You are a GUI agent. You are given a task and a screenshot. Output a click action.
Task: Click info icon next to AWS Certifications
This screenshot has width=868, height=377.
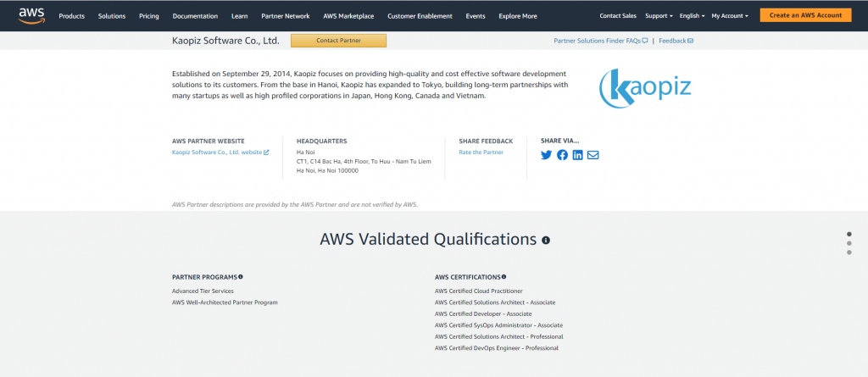pos(504,277)
